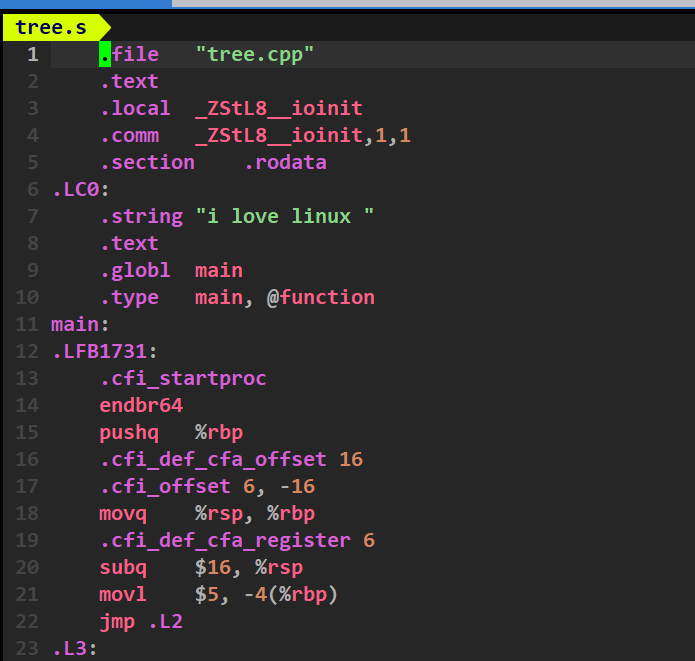The image size is (695, 661).
Task: Click _ZStL8__ioinit,1,1 on the .comm line
Action: 303,136
